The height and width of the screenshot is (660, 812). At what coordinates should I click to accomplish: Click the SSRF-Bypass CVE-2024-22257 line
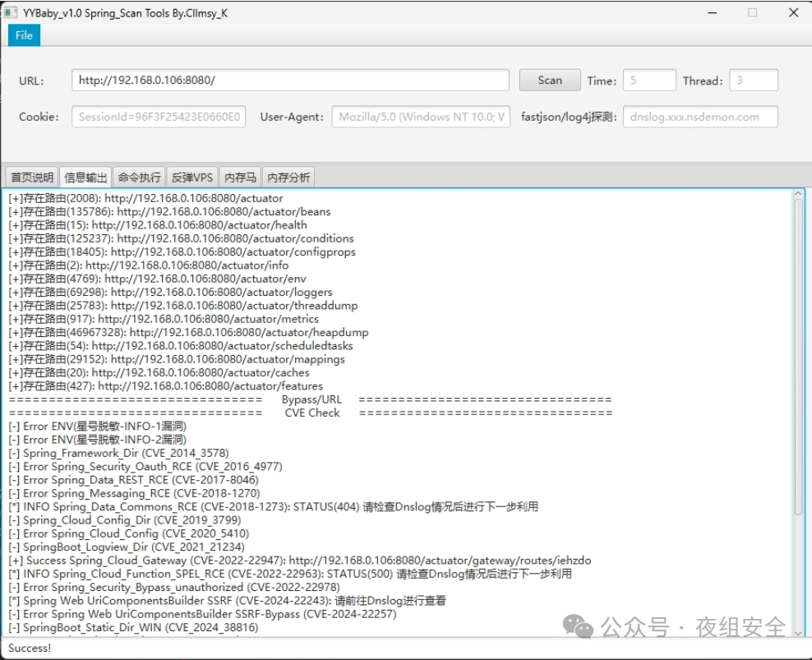(202, 615)
